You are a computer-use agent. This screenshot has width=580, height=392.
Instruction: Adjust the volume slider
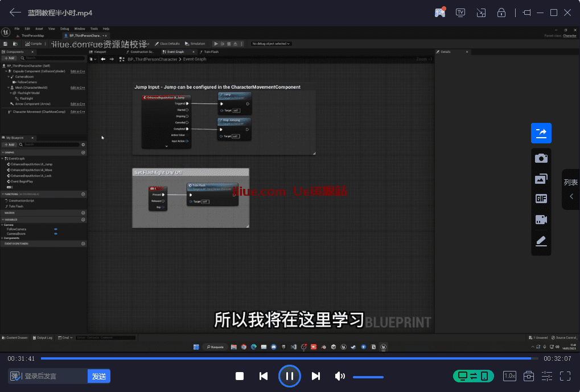click(x=368, y=377)
